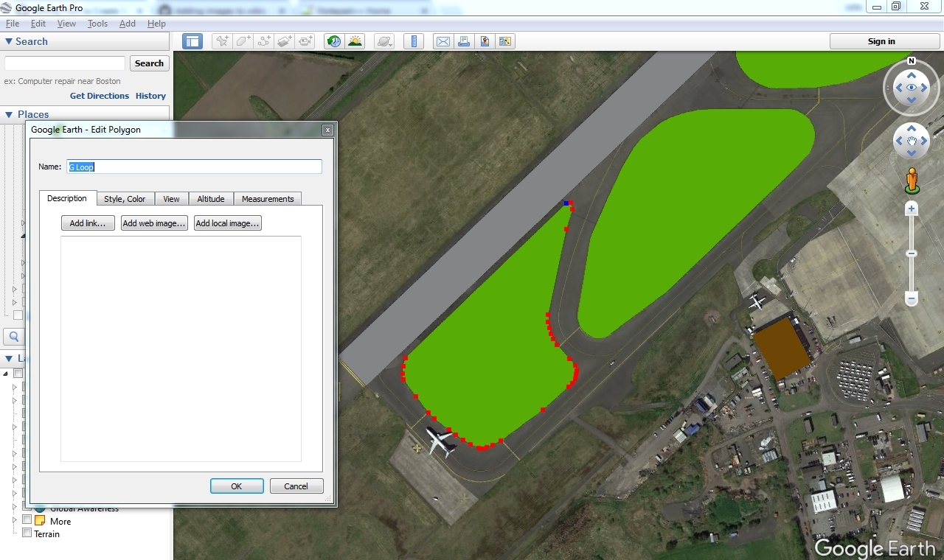The width and height of the screenshot is (944, 560).
Task: Click the Add Placemark toolbar icon
Action: pyautogui.click(x=221, y=41)
